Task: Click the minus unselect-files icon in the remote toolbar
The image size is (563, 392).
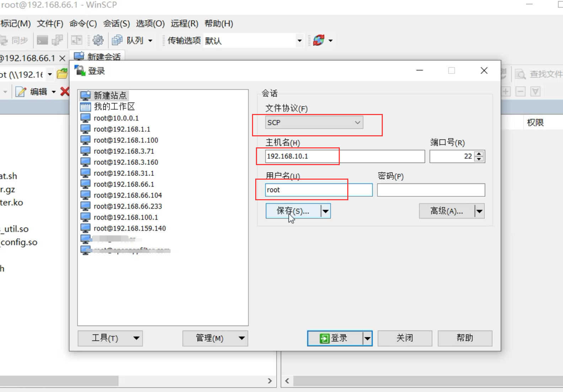Action: (520, 92)
